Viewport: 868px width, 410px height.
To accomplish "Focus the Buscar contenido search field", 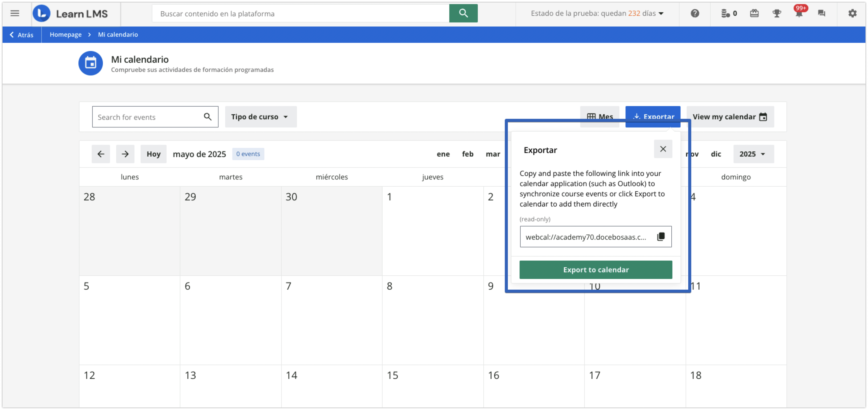I will 301,13.
